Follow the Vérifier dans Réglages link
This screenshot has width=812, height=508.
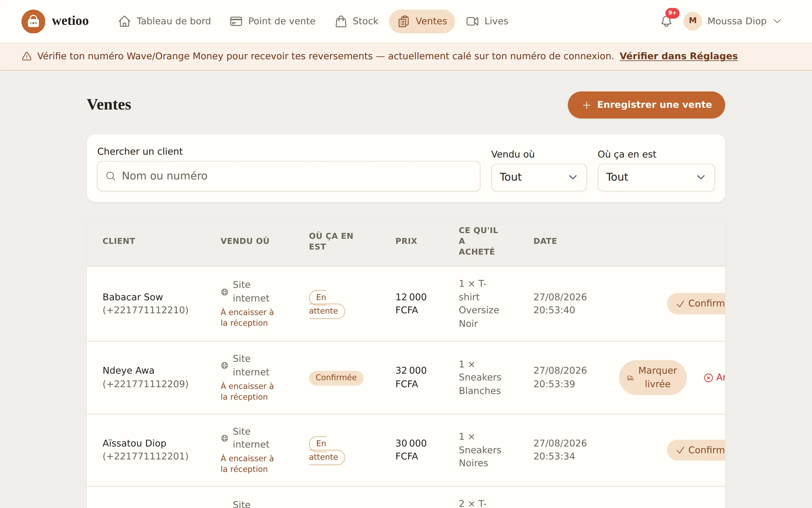[x=678, y=56]
